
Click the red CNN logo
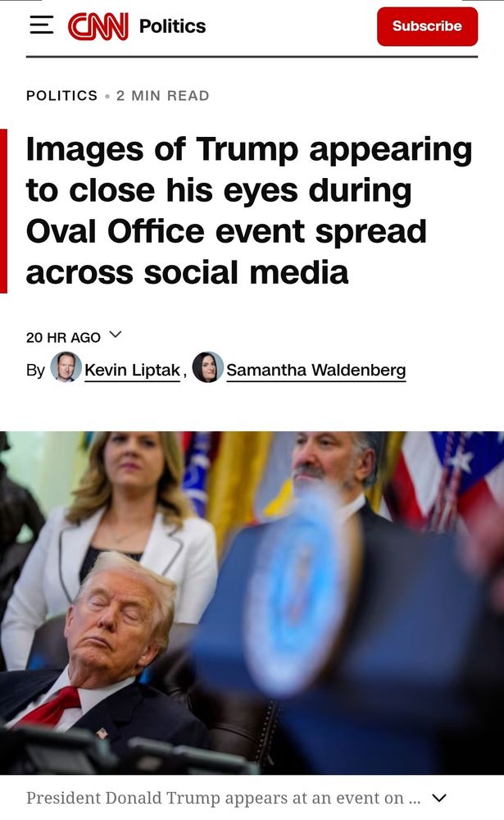[98, 26]
